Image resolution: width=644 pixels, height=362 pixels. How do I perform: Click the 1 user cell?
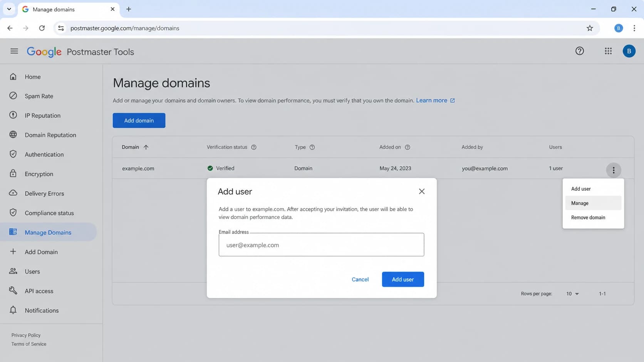tap(556, 168)
